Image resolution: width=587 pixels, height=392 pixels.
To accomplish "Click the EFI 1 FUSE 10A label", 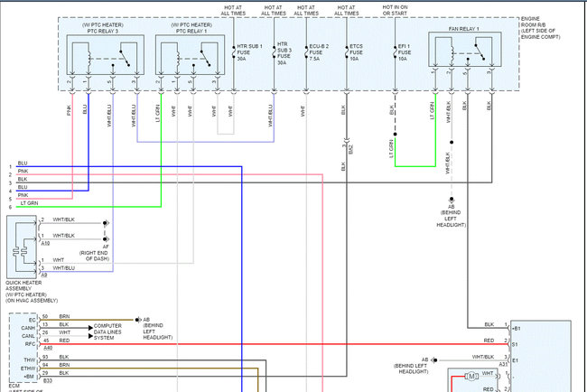I will (x=405, y=52).
